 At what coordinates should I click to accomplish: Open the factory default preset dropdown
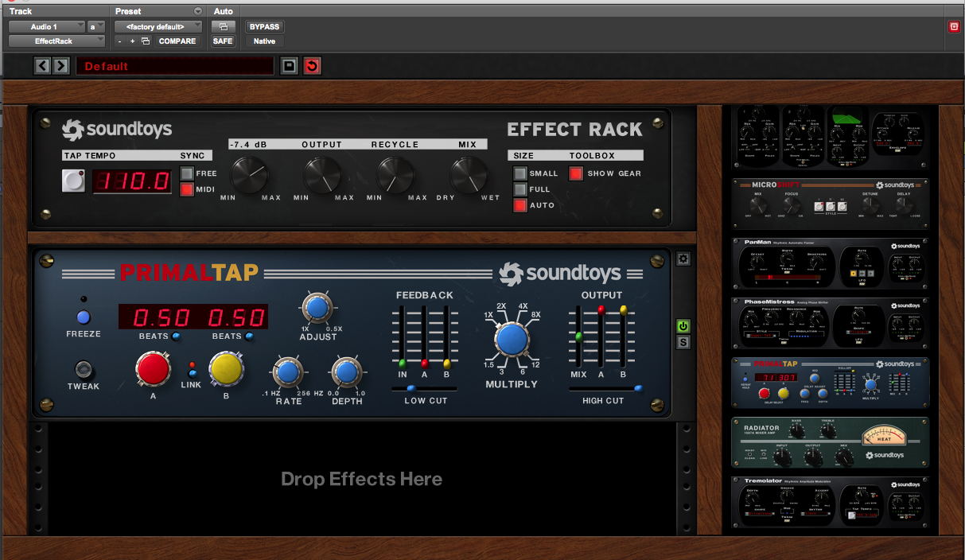point(158,26)
